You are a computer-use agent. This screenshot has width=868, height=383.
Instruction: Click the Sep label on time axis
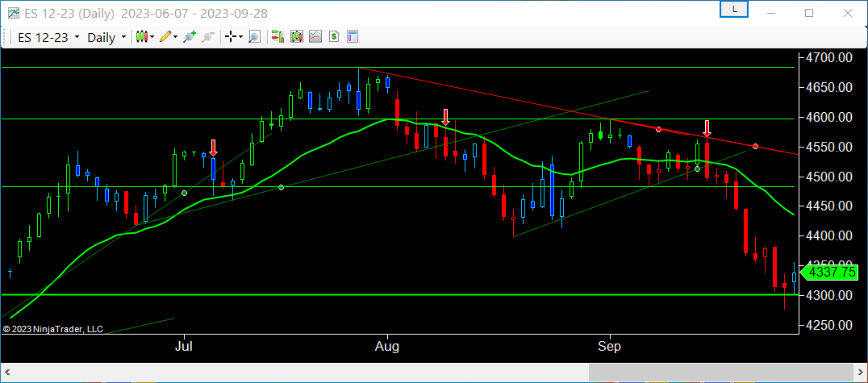click(610, 347)
